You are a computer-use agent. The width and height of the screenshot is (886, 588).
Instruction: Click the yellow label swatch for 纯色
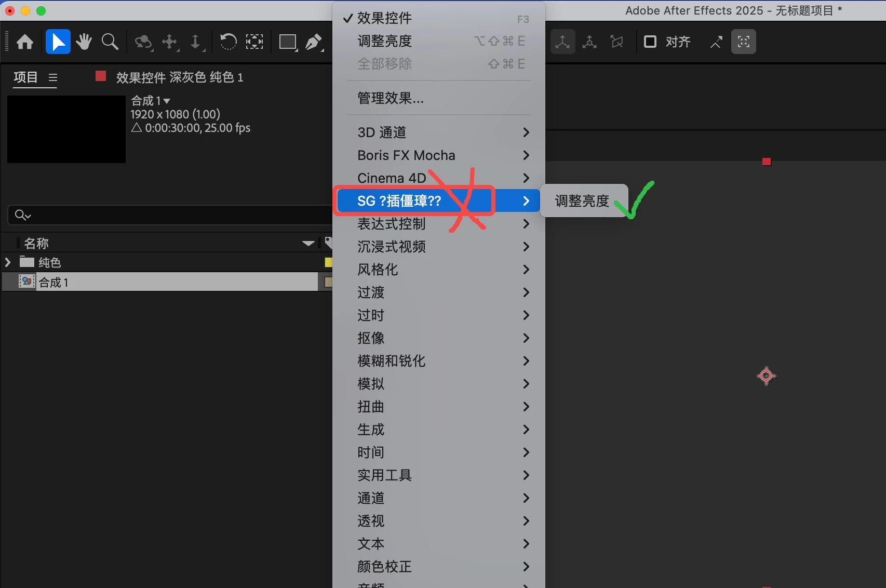pos(328,262)
